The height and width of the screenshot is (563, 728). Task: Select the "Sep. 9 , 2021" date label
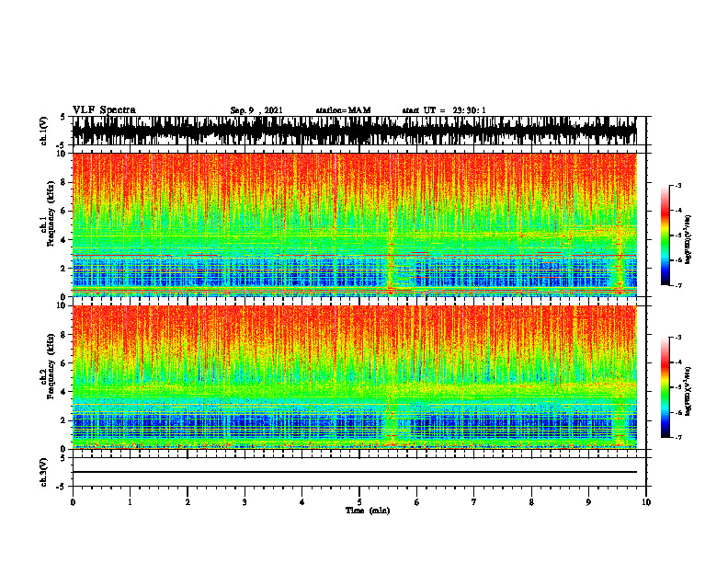(256, 110)
